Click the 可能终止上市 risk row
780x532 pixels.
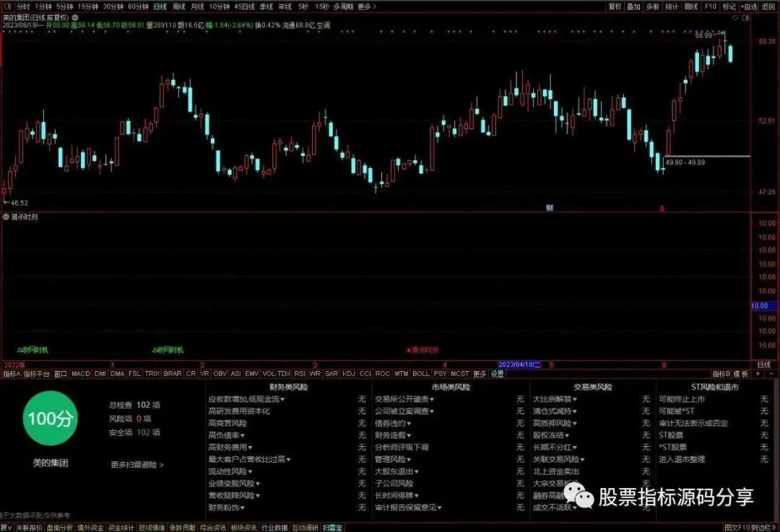(714, 399)
